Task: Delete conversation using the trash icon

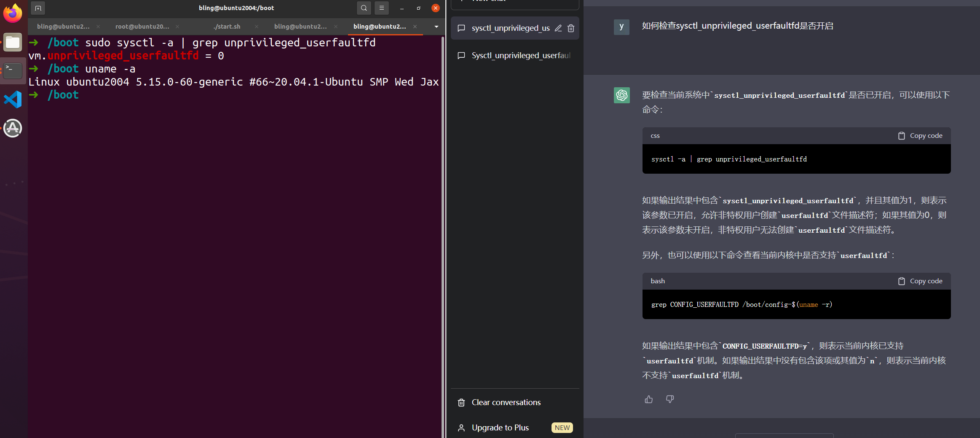Action: [x=571, y=28]
